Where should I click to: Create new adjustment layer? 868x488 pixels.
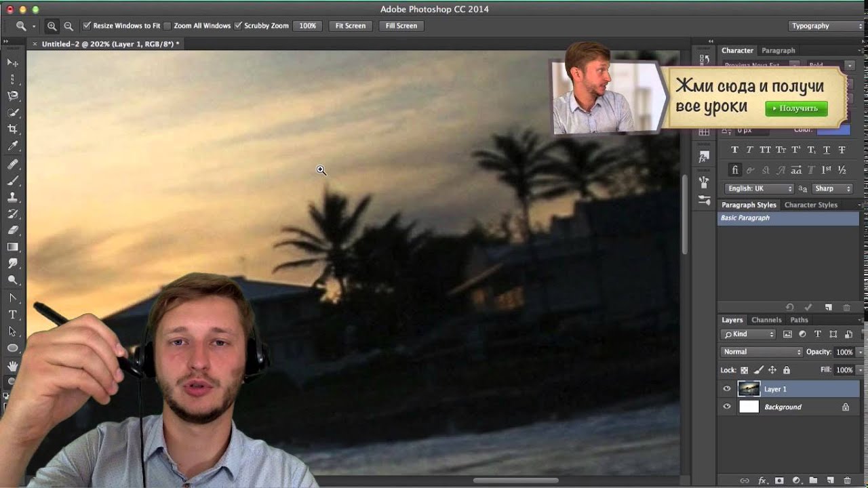coord(796,480)
